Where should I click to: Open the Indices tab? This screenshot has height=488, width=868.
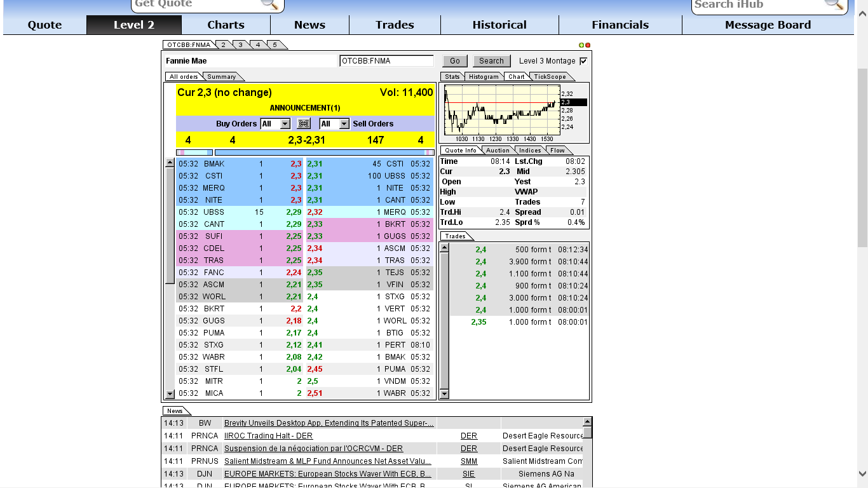click(529, 150)
